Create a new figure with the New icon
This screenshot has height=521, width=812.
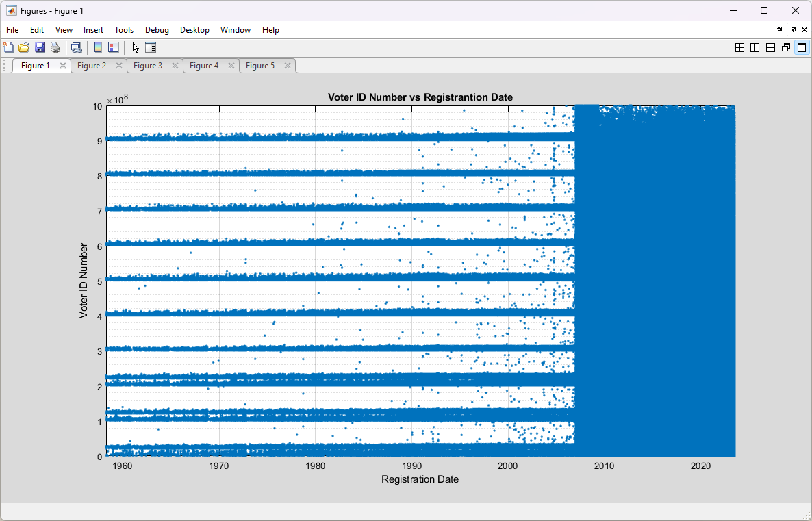[x=8, y=48]
